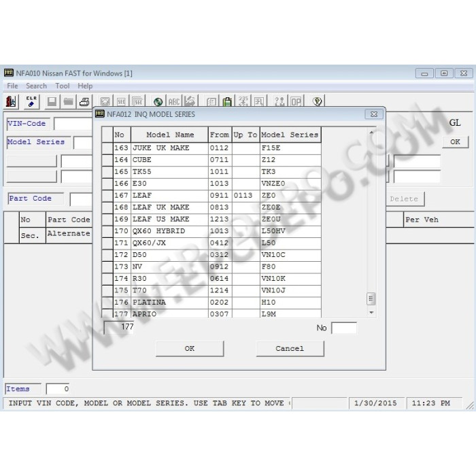Click the From column header

click(x=220, y=135)
